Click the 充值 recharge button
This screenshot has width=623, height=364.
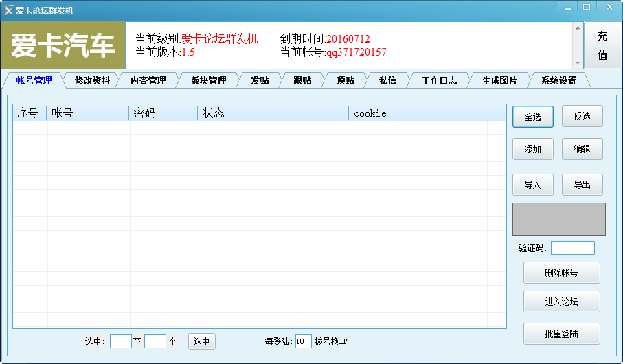(x=602, y=45)
